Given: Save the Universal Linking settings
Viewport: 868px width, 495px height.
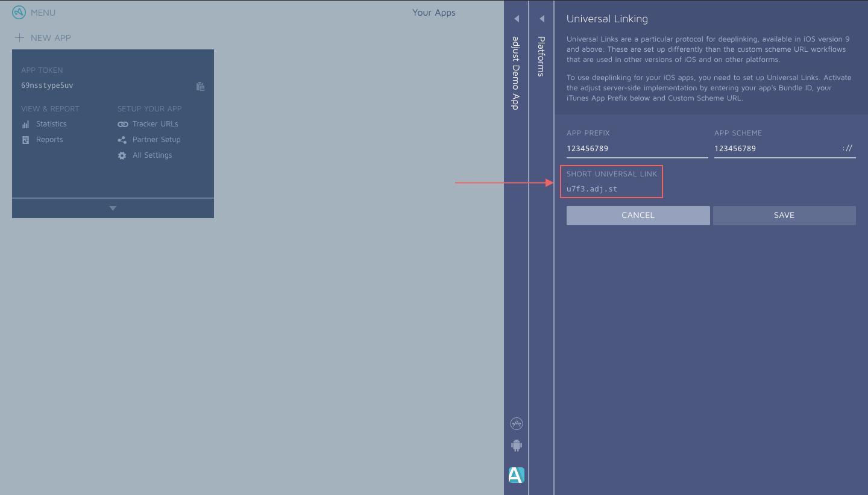Looking at the screenshot, I should click(784, 215).
